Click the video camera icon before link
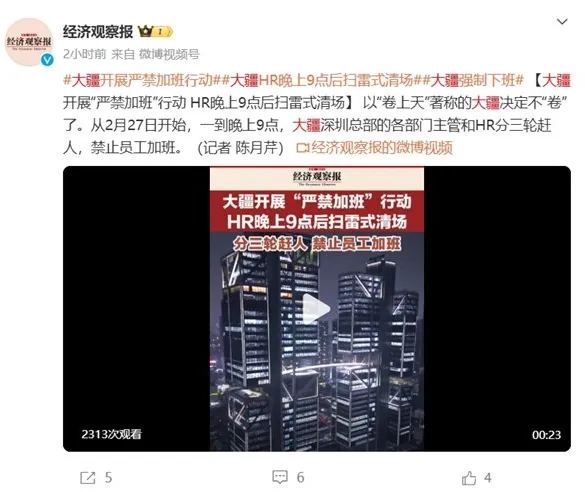This screenshot has height=492, width=585. 303,148
